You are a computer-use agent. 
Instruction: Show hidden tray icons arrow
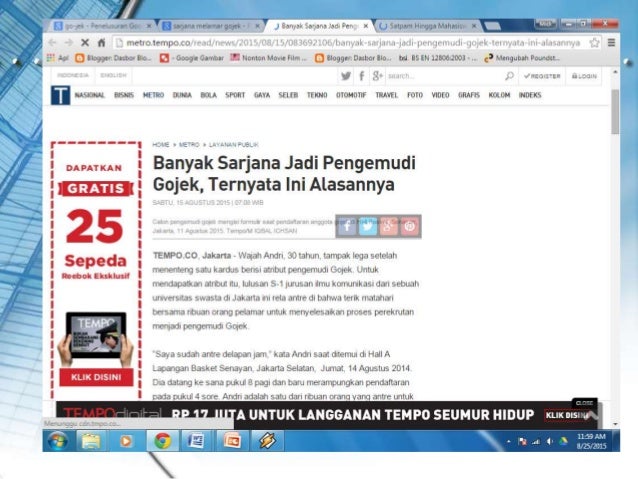(x=509, y=442)
